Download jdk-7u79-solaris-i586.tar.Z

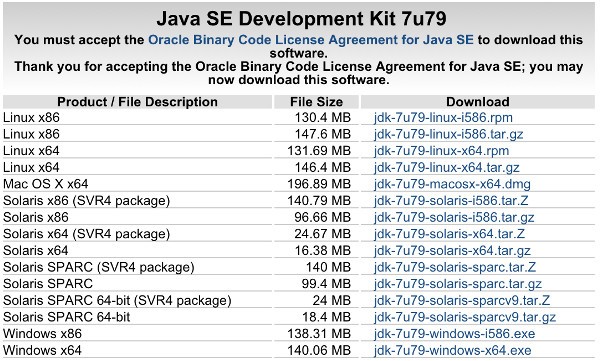(x=451, y=201)
